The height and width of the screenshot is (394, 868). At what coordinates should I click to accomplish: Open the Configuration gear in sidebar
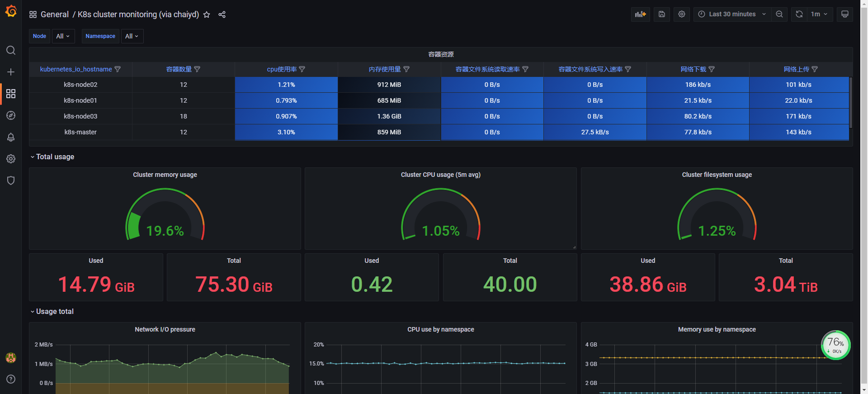11,159
